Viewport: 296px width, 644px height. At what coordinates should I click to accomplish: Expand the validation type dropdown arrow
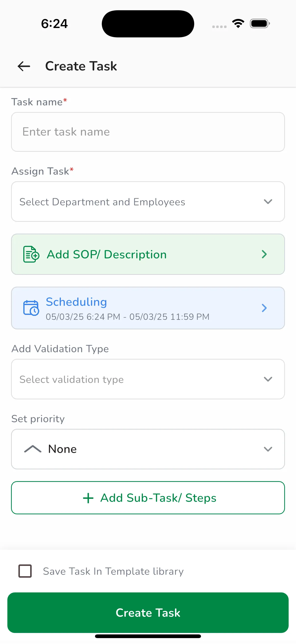pos(268,379)
